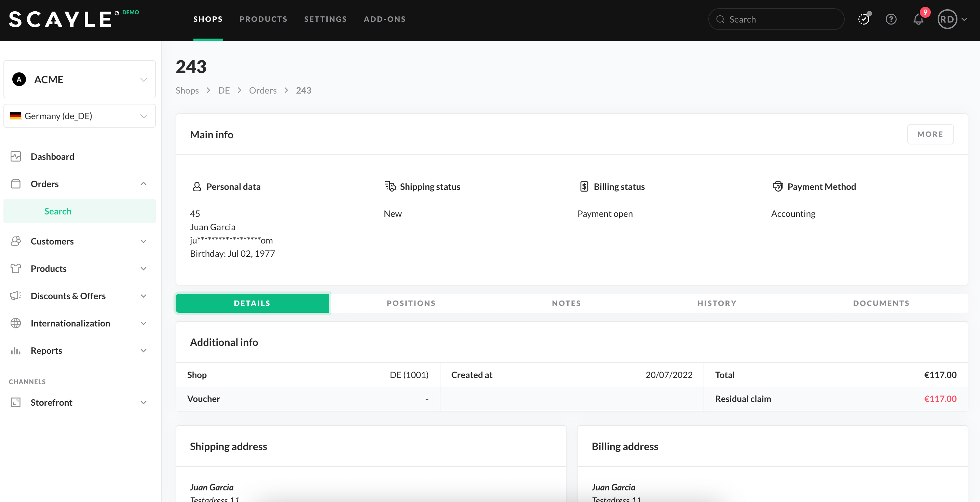Click the breadcrumb Orders link
980x502 pixels.
click(x=263, y=89)
